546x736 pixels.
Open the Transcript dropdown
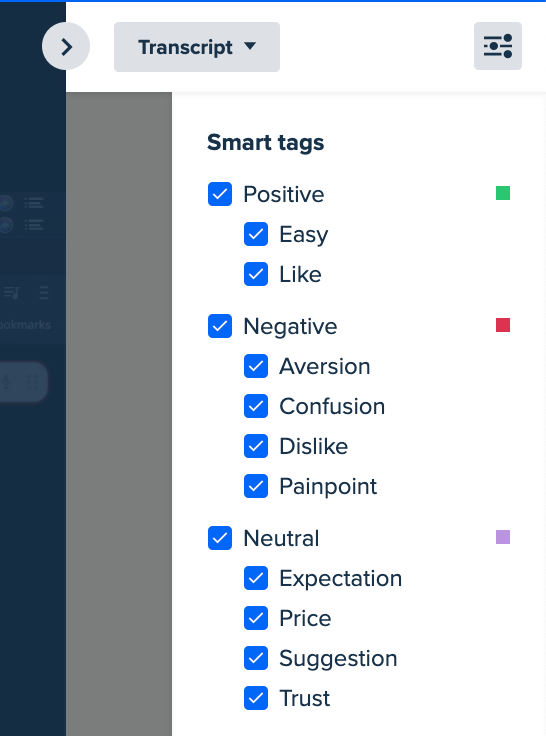coord(197,47)
